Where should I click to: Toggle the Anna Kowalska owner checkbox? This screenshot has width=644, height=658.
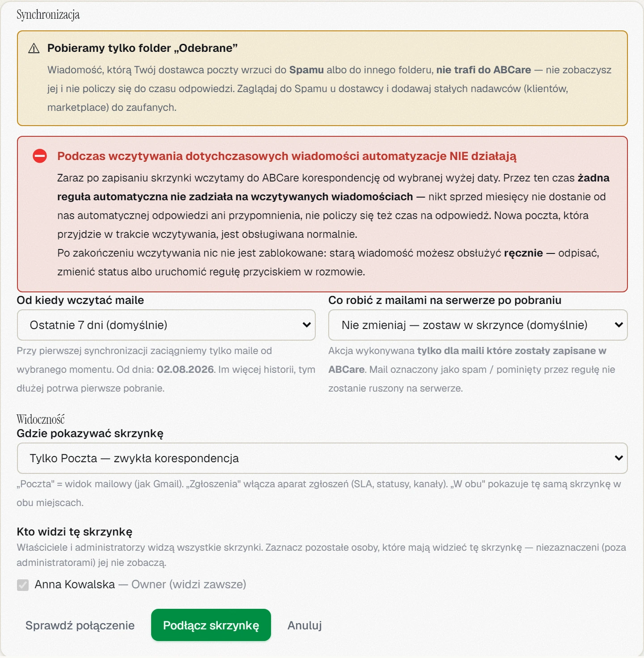[x=23, y=585]
